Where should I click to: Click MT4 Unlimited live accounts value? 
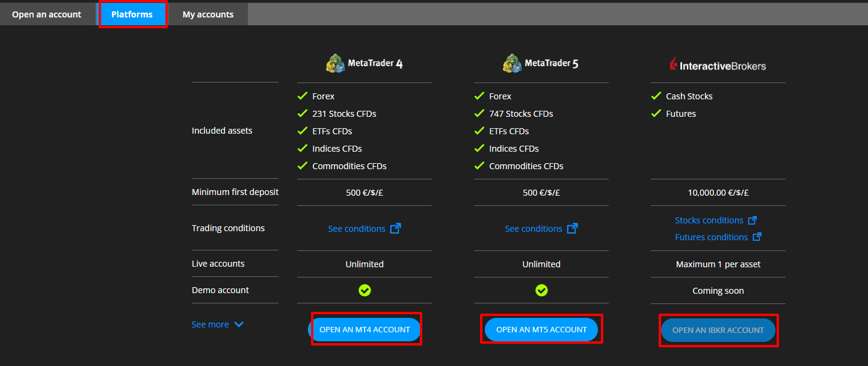(365, 264)
